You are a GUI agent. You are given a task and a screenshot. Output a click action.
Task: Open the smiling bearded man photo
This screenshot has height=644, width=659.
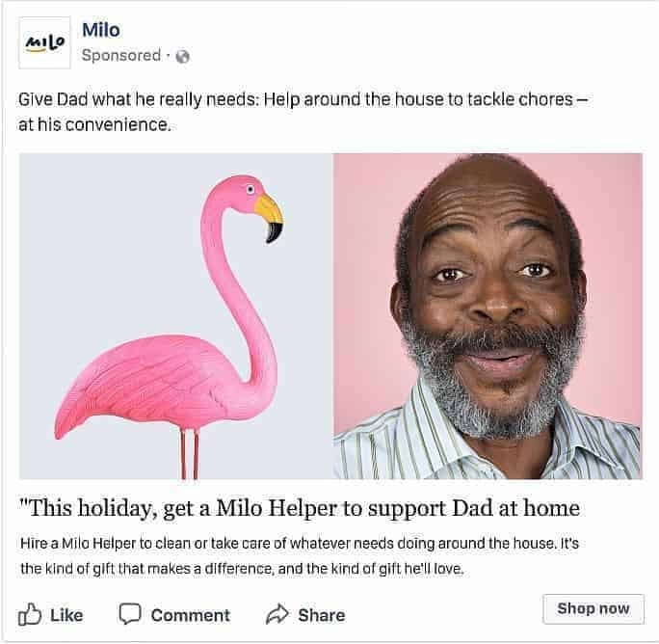click(488, 316)
